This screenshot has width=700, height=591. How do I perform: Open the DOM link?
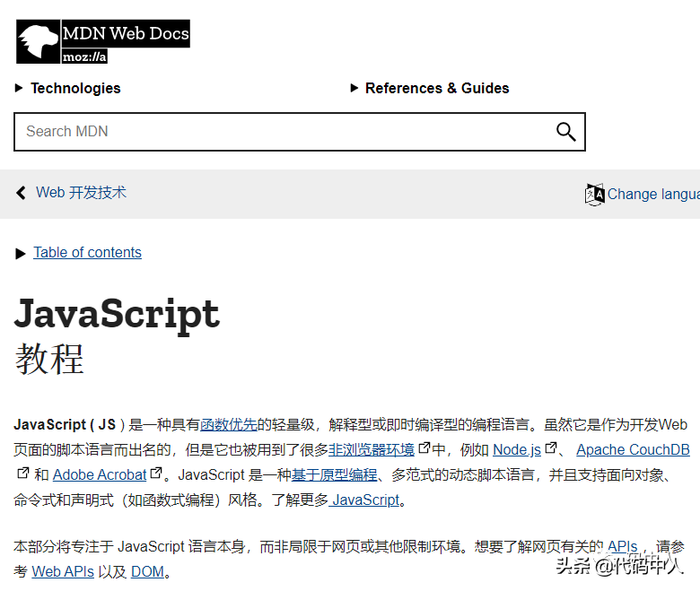tap(147, 571)
